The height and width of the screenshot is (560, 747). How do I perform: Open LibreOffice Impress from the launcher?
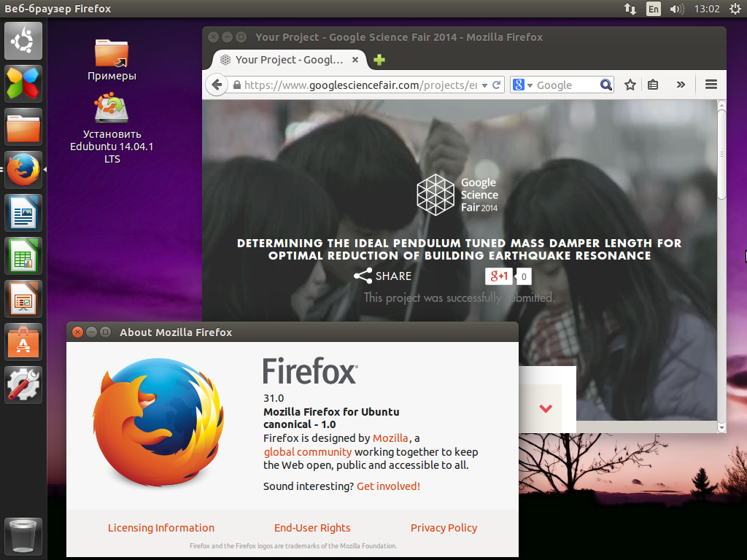pyautogui.click(x=23, y=298)
